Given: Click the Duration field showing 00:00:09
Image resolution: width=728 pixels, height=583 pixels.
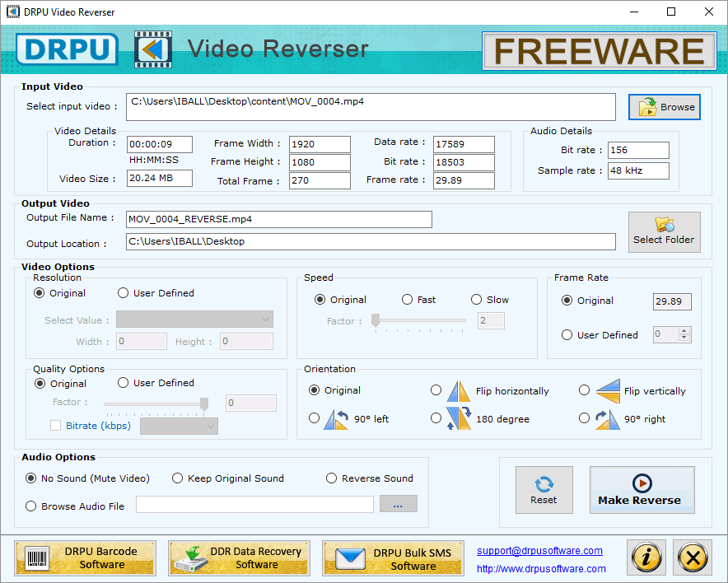Looking at the screenshot, I should click(x=160, y=144).
